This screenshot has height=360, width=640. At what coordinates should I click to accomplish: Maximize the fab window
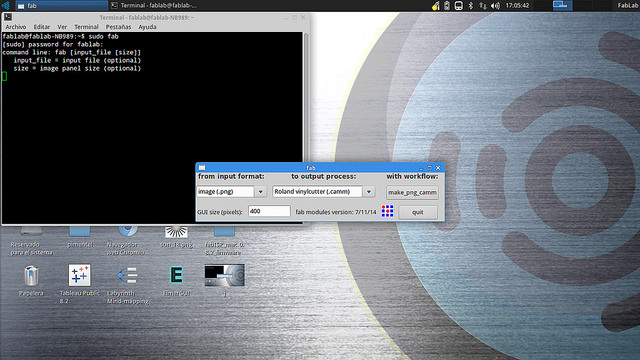tap(429, 168)
